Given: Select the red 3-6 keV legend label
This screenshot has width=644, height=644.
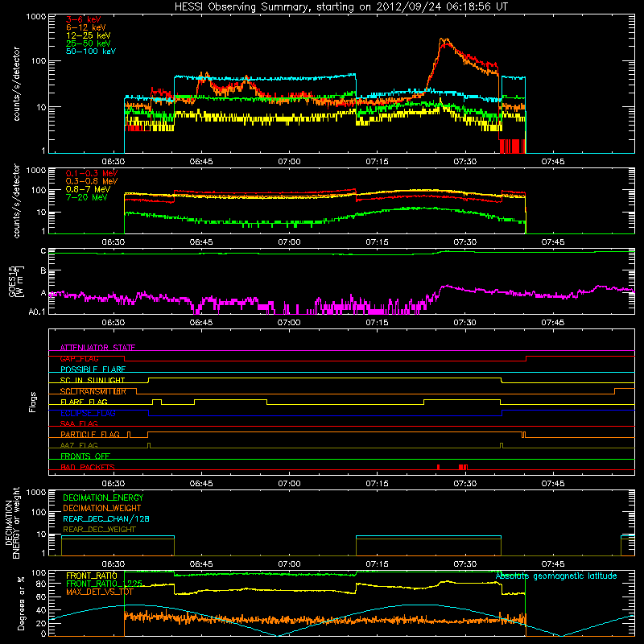Looking at the screenshot, I should tap(84, 19).
